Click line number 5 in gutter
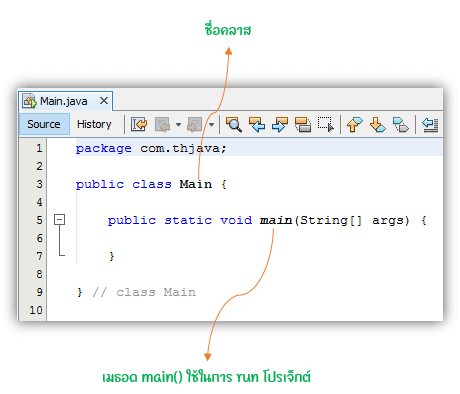Screen dimensions: 460x394 point(39,220)
